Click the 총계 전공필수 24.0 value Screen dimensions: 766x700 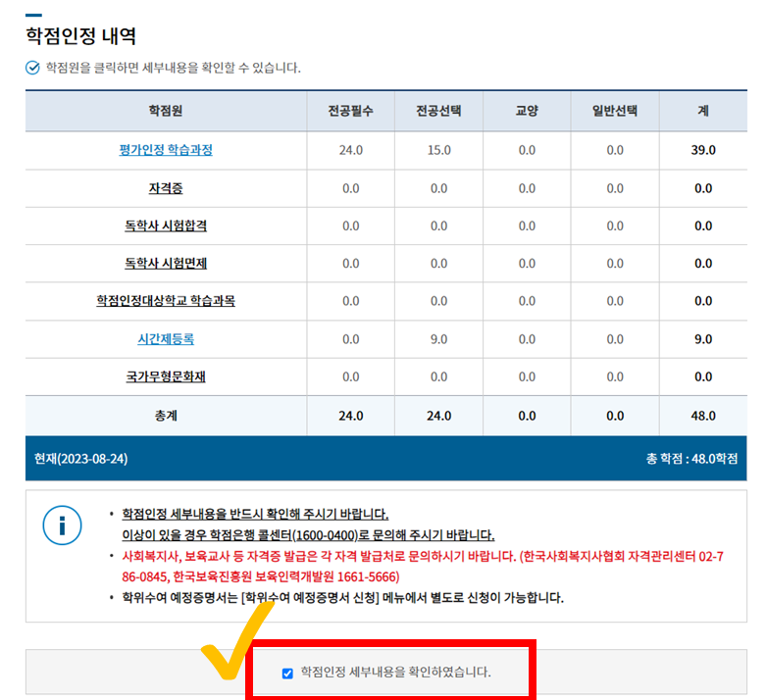pyautogui.click(x=351, y=416)
